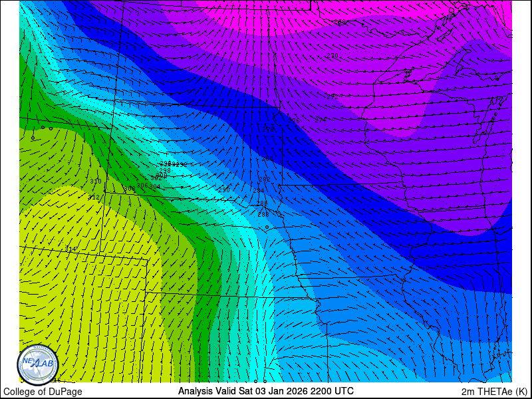Click the 290 contour label
The image size is (532, 399).
click(x=224, y=190)
